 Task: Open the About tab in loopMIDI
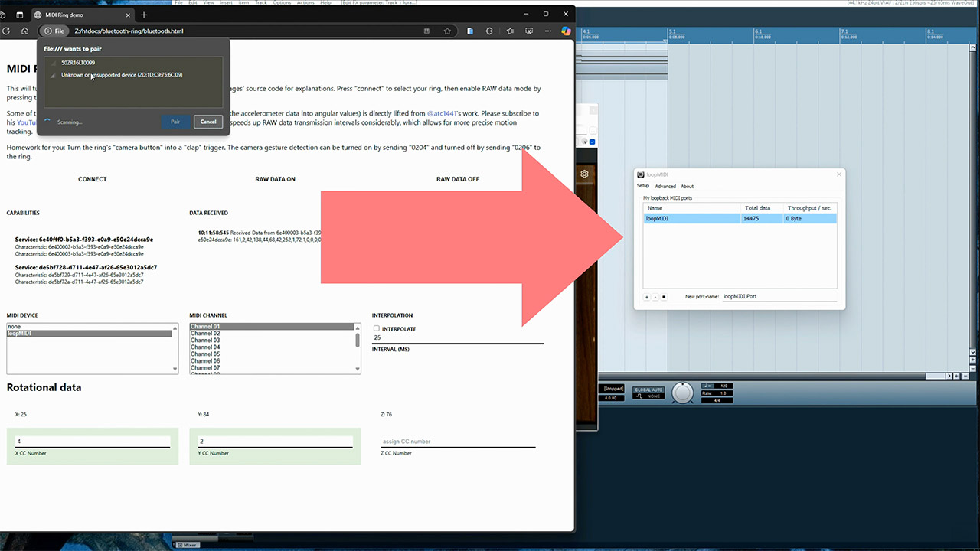[687, 187]
